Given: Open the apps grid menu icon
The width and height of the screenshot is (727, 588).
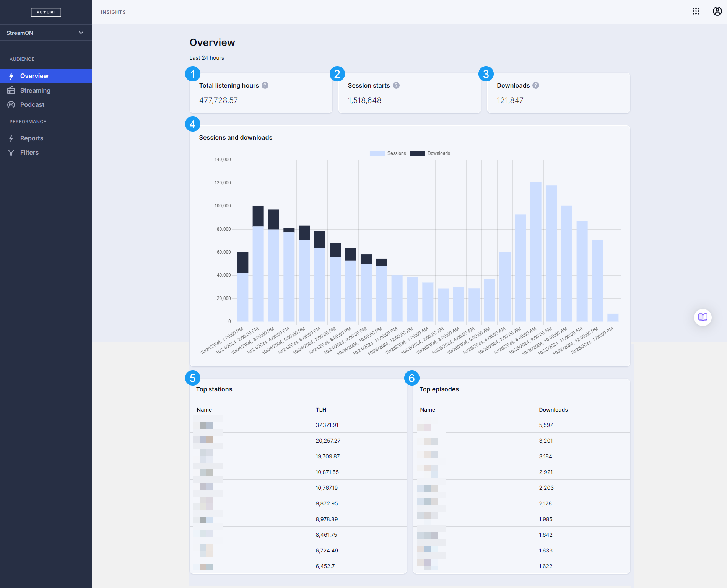Looking at the screenshot, I should (x=696, y=11).
